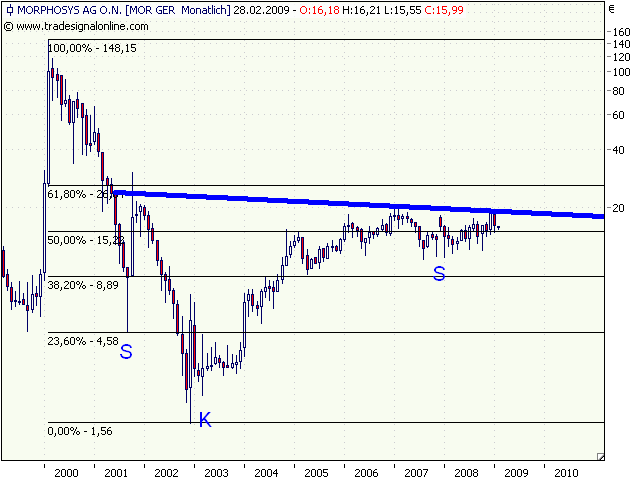Click the 28.02.2009 date in header
Screen dimensions: 640x480
coord(262,10)
